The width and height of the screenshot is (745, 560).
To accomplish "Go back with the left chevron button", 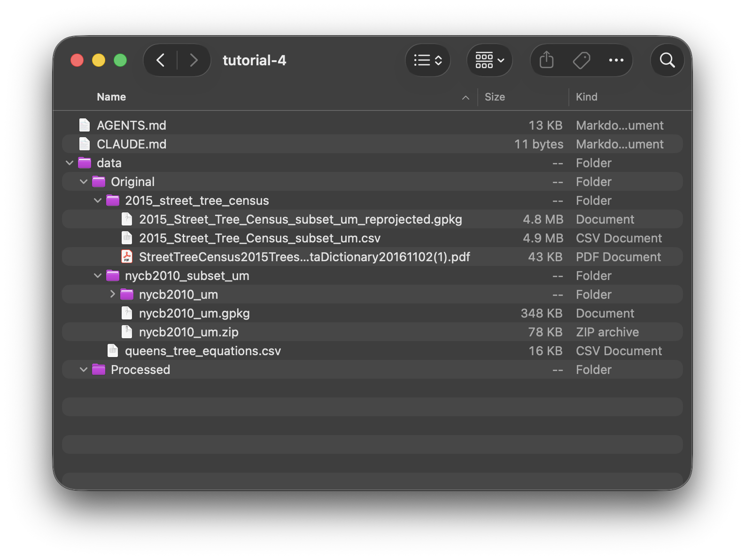I will pyautogui.click(x=161, y=60).
